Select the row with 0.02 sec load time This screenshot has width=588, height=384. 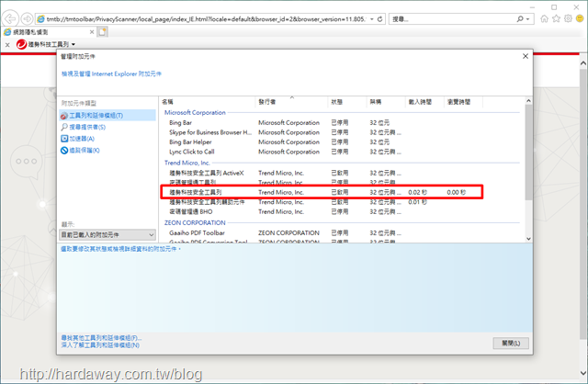coord(322,192)
